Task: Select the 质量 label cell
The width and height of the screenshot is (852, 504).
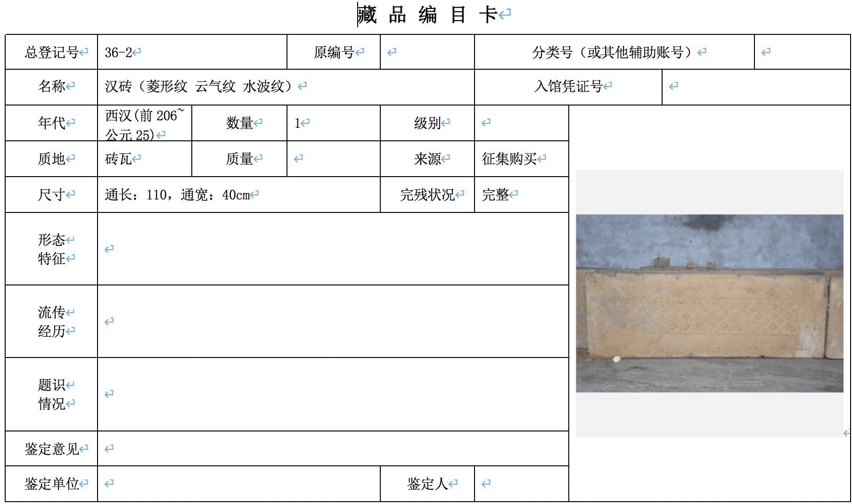Action: coord(239,159)
